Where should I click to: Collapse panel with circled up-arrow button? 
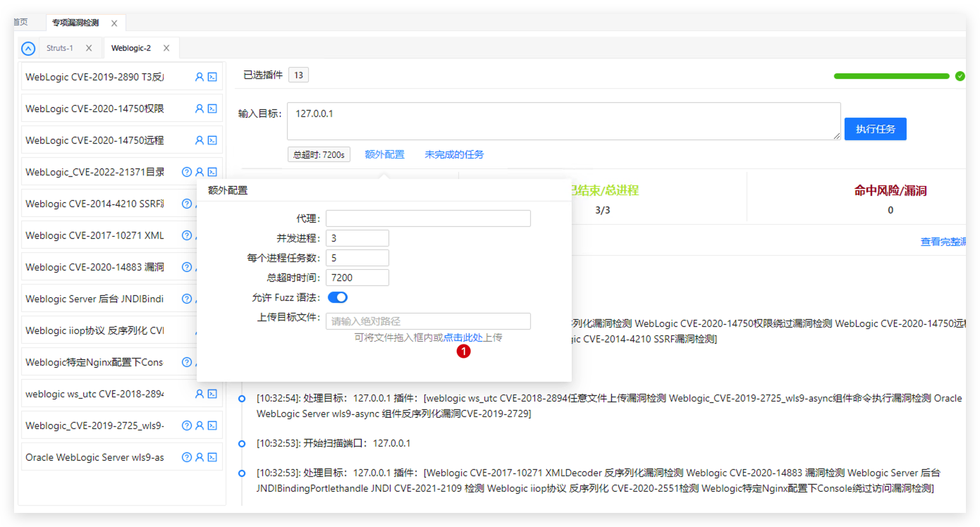[x=28, y=49]
